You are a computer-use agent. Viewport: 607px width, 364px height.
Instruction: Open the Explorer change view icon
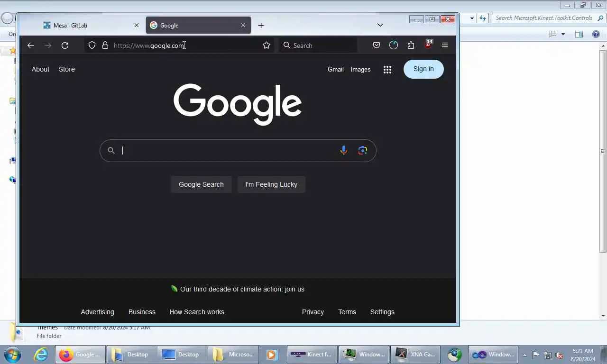coord(553,34)
